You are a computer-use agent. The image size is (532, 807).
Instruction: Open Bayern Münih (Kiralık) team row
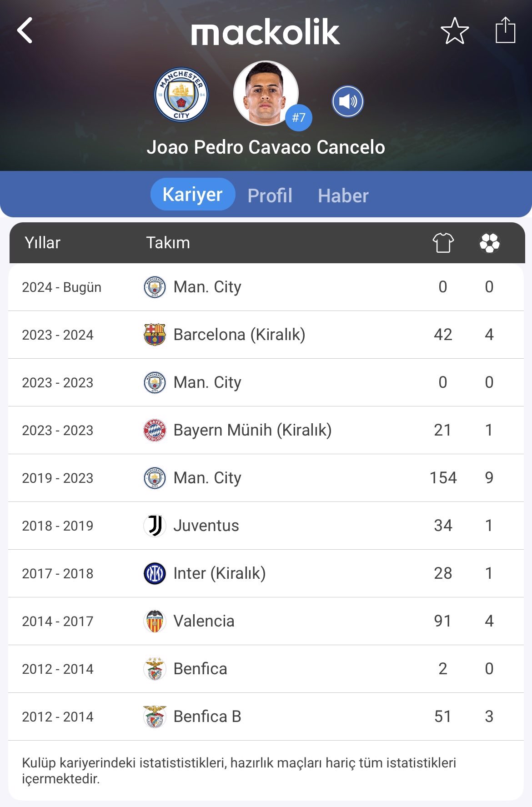pyautogui.click(x=266, y=430)
